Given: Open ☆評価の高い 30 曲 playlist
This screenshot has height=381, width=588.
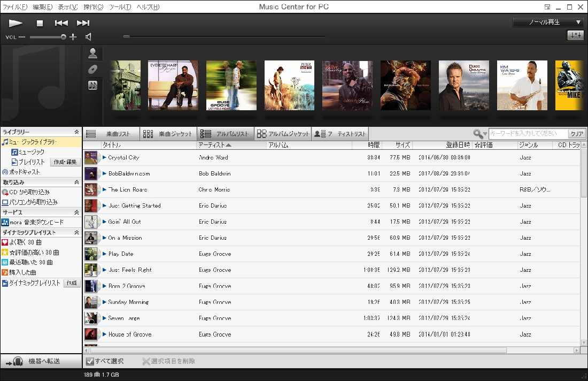Looking at the screenshot, I should [30, 252].
